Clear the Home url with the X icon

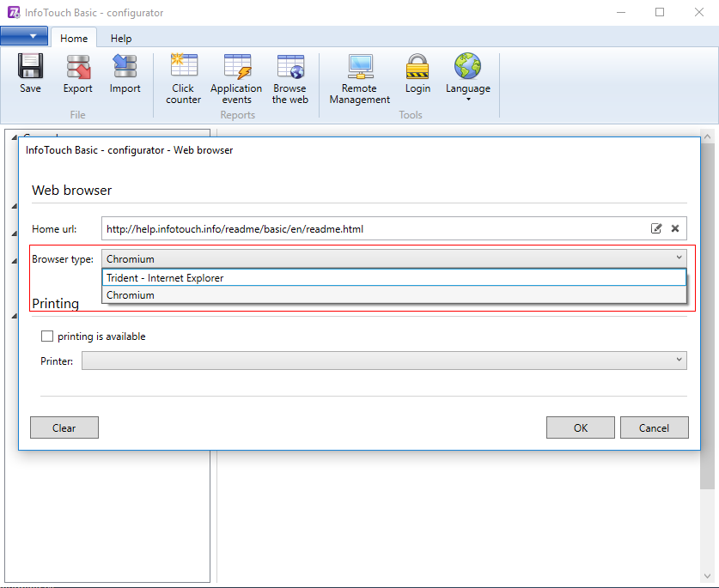pyautogui.click(x=675, y=228)
